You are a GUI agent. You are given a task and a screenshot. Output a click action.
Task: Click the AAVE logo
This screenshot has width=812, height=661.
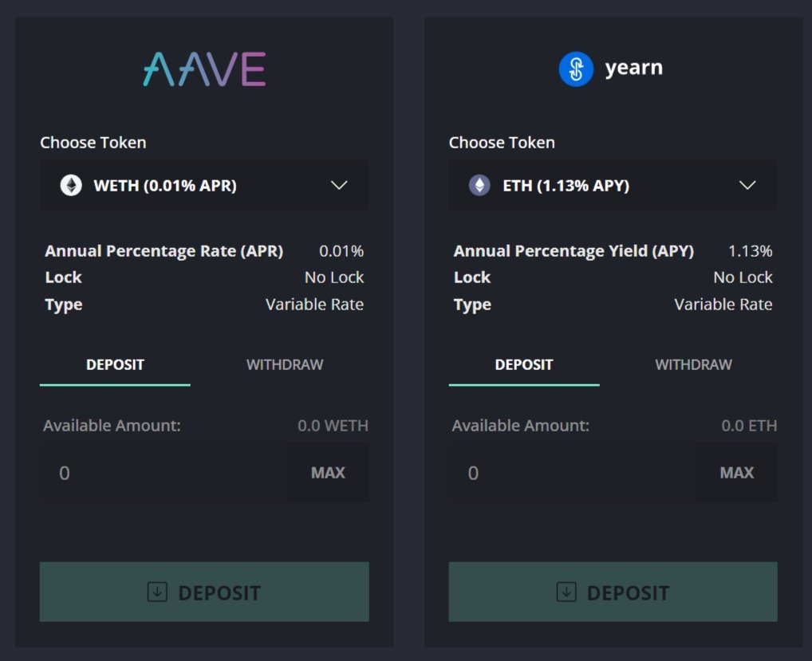tap(204, 69)
